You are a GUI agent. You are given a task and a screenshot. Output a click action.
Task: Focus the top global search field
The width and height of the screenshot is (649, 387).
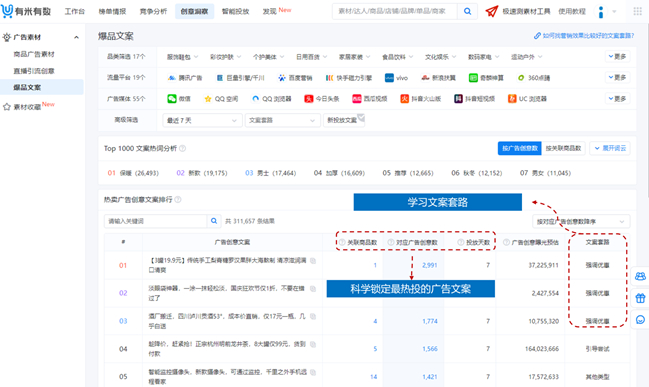pos(395,11)
